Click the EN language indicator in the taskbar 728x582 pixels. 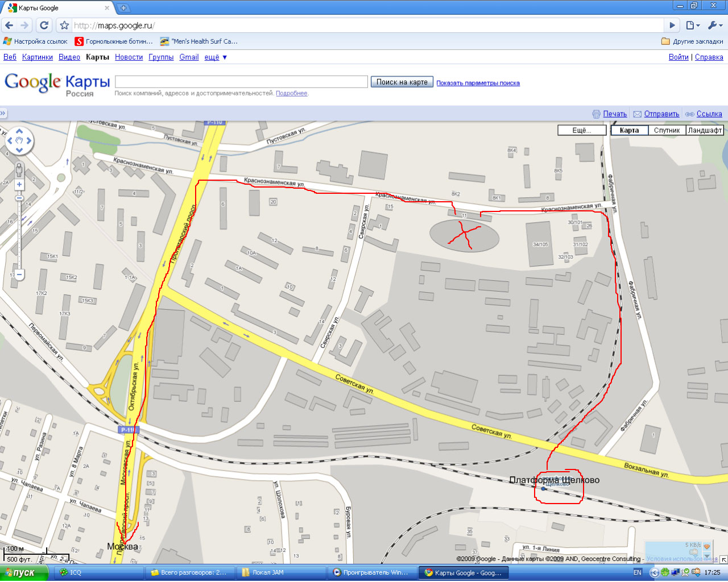[x=637, y=573]
